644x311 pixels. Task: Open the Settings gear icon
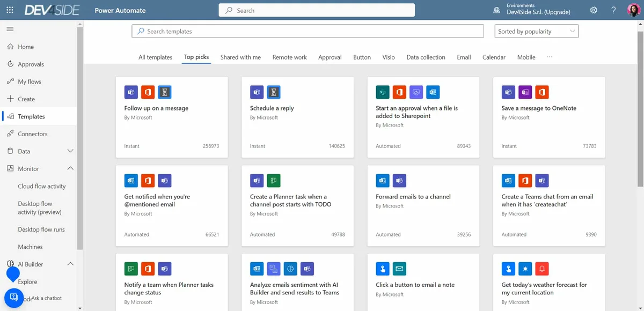[x=594, y=10]
